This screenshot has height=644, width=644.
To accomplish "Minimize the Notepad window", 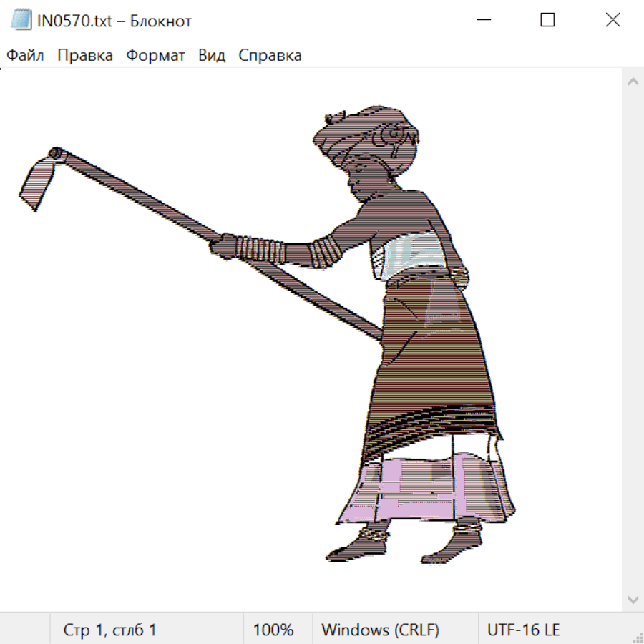I will pyautogui.click(x=482, y=21).
